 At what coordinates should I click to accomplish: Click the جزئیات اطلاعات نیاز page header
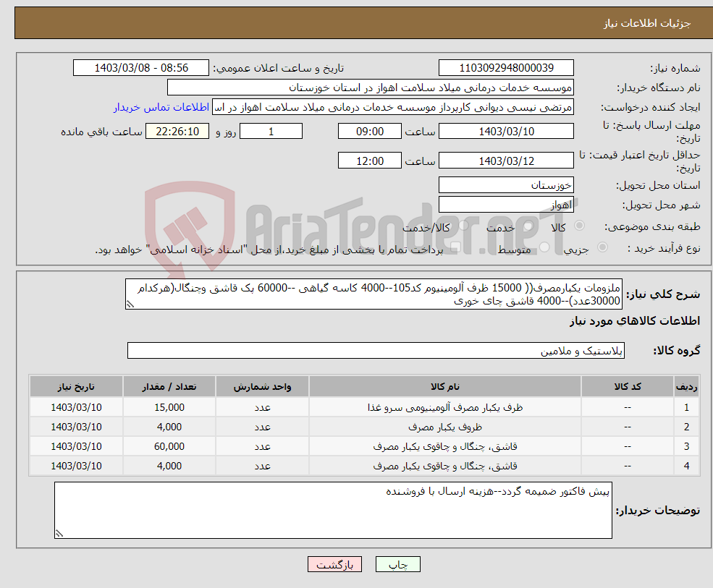647,23
